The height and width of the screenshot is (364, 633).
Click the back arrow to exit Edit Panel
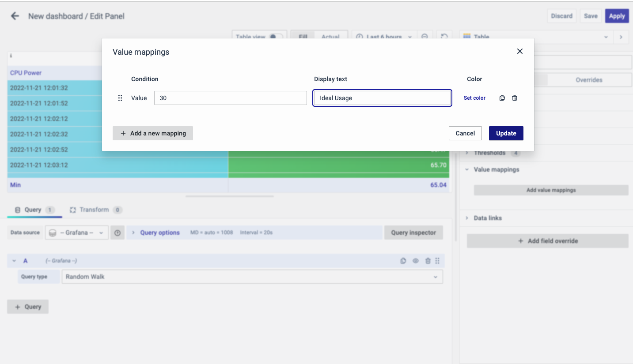point(15,16)
